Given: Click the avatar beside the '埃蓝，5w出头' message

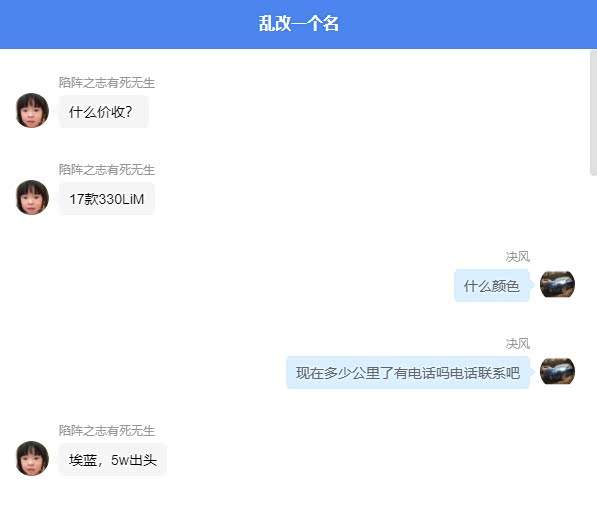Looking at the screenshot, I should 32,458.
